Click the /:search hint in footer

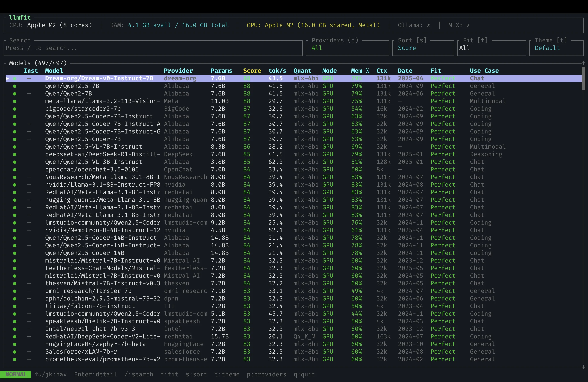pos(139,374)
